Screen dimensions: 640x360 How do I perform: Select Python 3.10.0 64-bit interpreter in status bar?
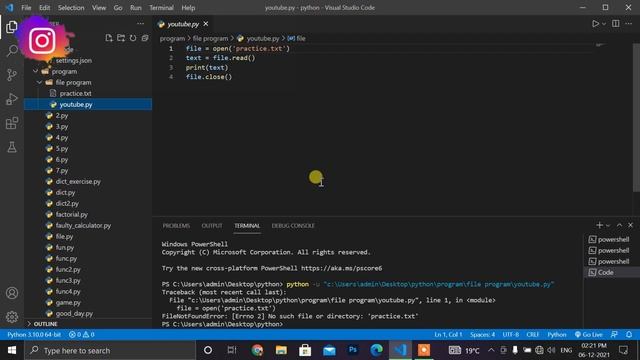[34, 335]
